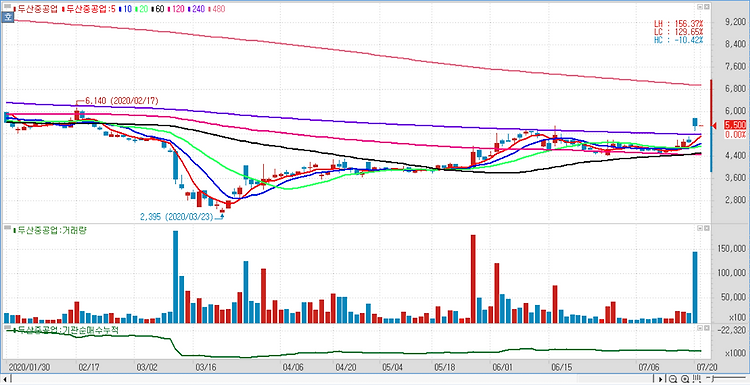
Task: Select the 20-day moving average legend entry
Action: tap(143, 8)
